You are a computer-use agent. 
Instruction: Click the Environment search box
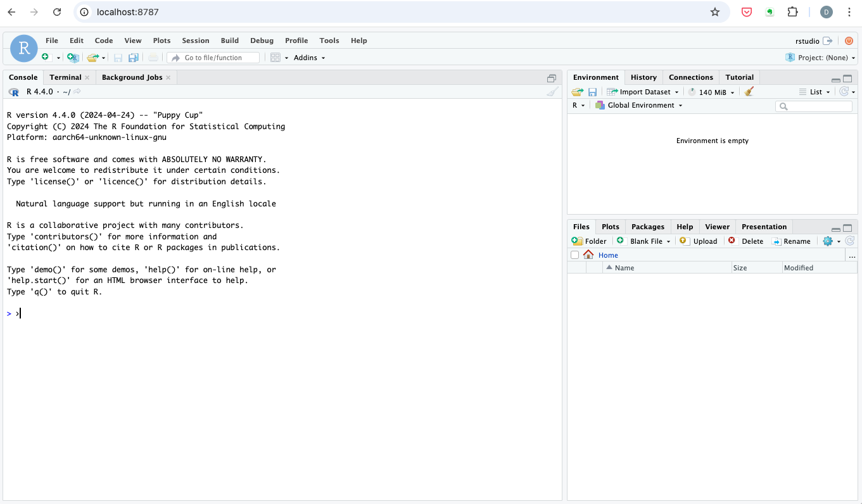tap(814, 106)
